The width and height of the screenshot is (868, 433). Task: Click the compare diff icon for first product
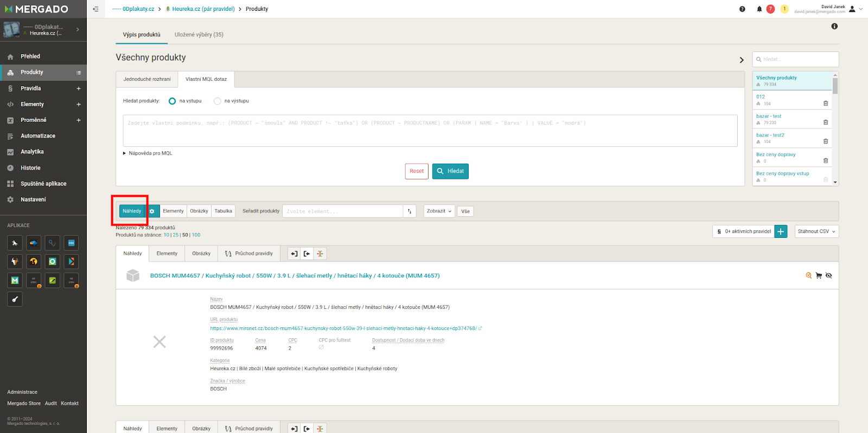pos(320,254)
